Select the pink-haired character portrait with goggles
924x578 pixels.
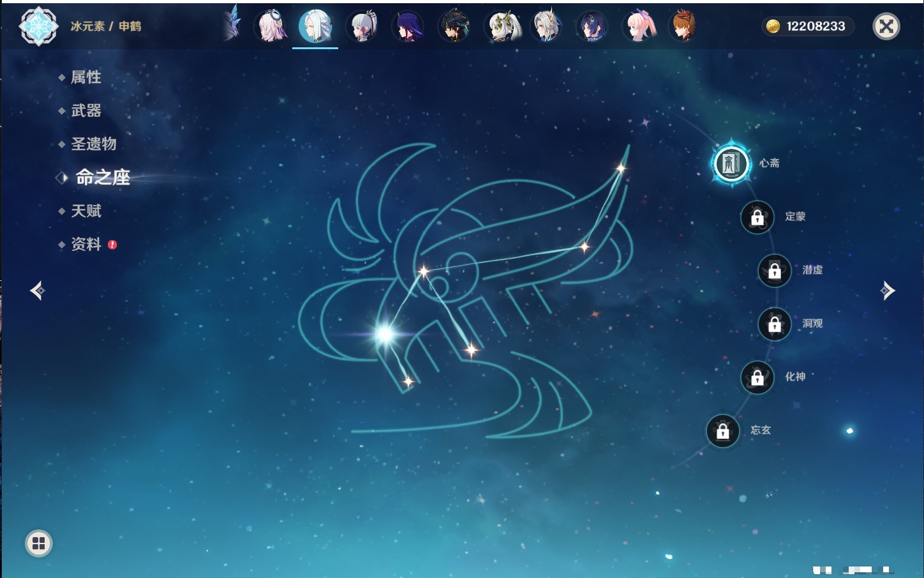point(271,27)
